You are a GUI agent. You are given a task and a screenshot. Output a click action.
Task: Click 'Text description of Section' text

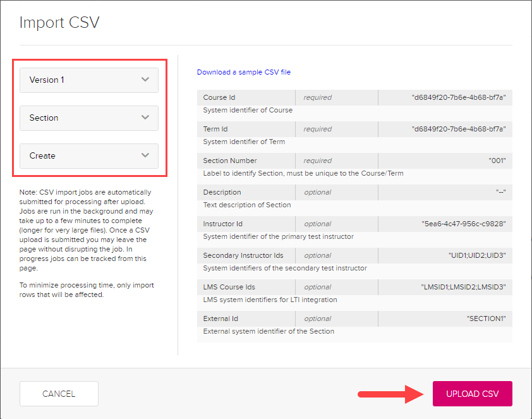point(247,205)
